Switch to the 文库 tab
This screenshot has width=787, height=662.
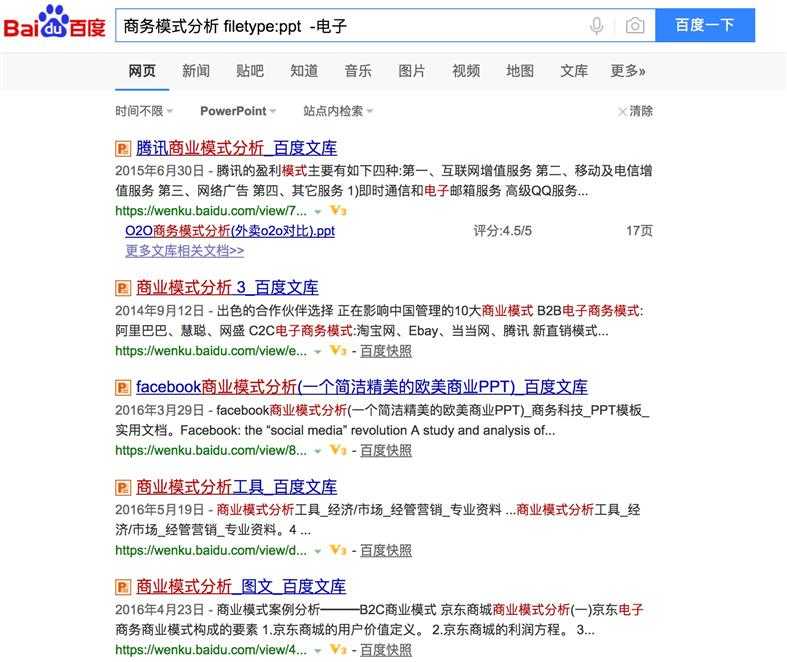click(x=574, y=71)
